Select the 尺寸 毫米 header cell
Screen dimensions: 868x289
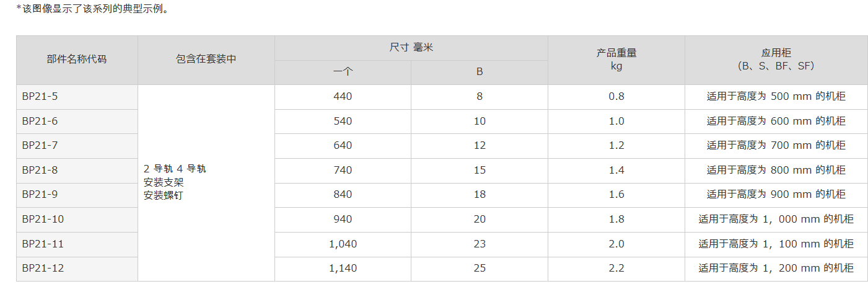click(411, 48)
